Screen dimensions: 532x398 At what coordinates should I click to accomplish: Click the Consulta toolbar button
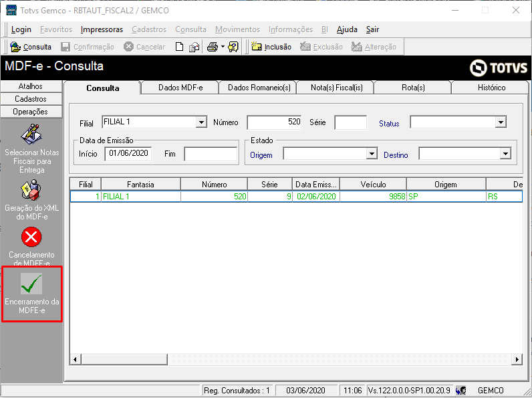click(x=31, y=47)
